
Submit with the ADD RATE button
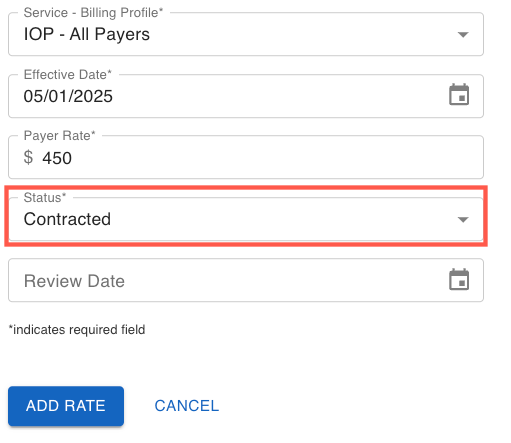click(x=66, y=406)
